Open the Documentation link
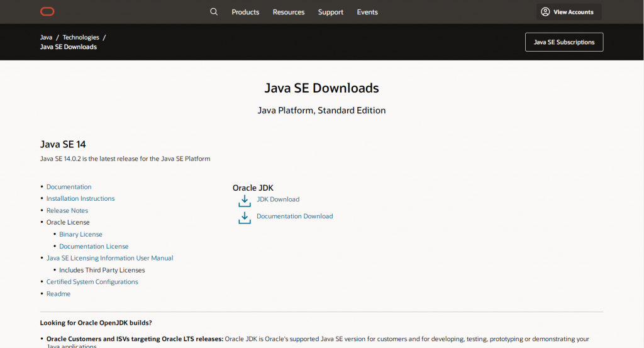This screenshot has width=644, height=348. pyautogui.click(x=69, y=186)
